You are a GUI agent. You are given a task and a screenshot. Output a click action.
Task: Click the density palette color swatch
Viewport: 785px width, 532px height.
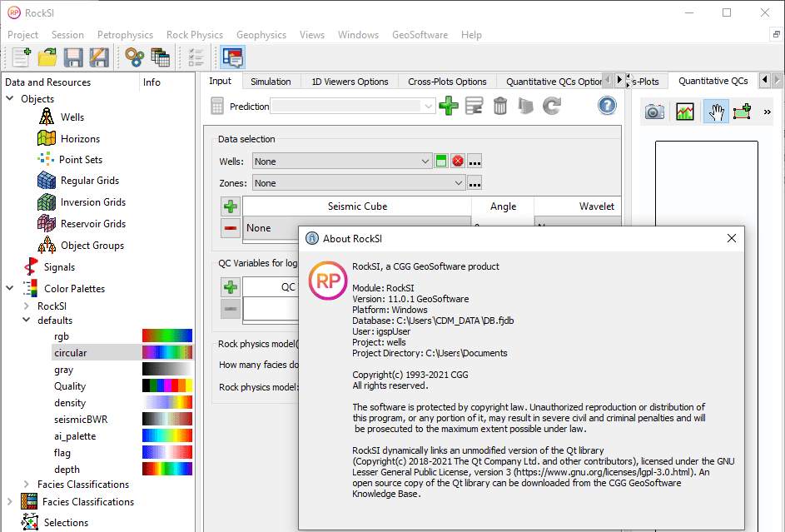coord(167,402)
